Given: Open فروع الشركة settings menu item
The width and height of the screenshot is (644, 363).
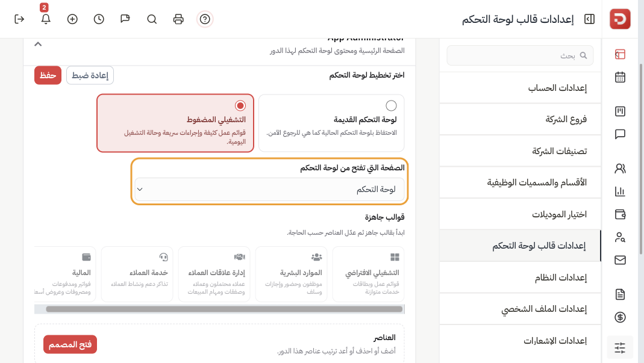Looking at the screenshot, I should (520, 119).
